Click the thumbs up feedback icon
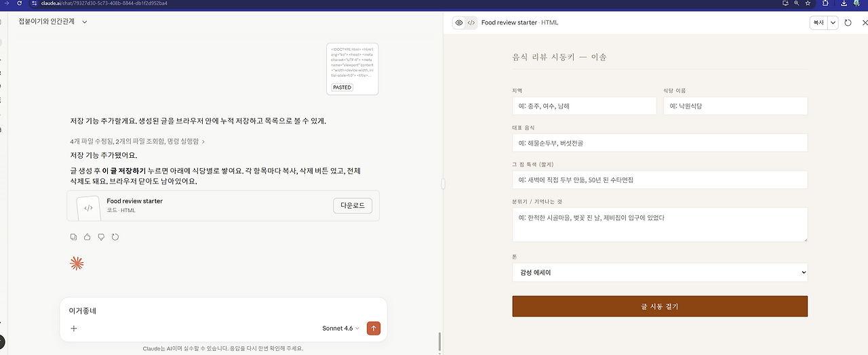The width and height of the screenshot is (868, 355). point(87,237)
